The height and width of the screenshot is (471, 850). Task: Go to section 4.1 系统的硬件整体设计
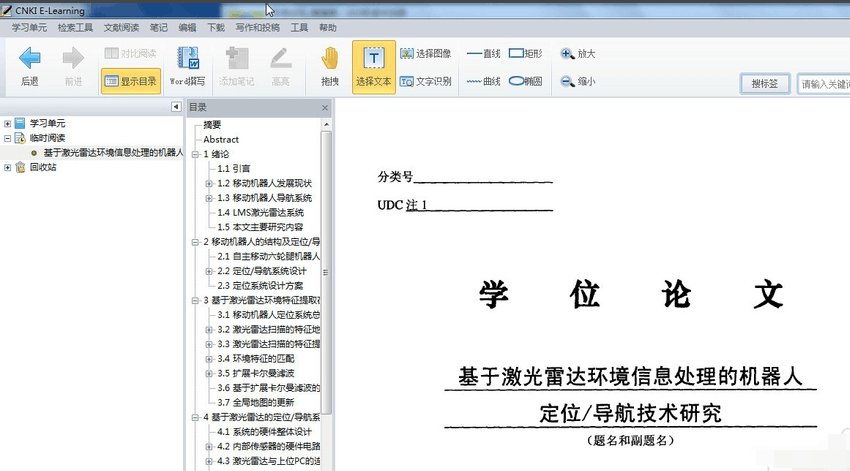(265, 432)
